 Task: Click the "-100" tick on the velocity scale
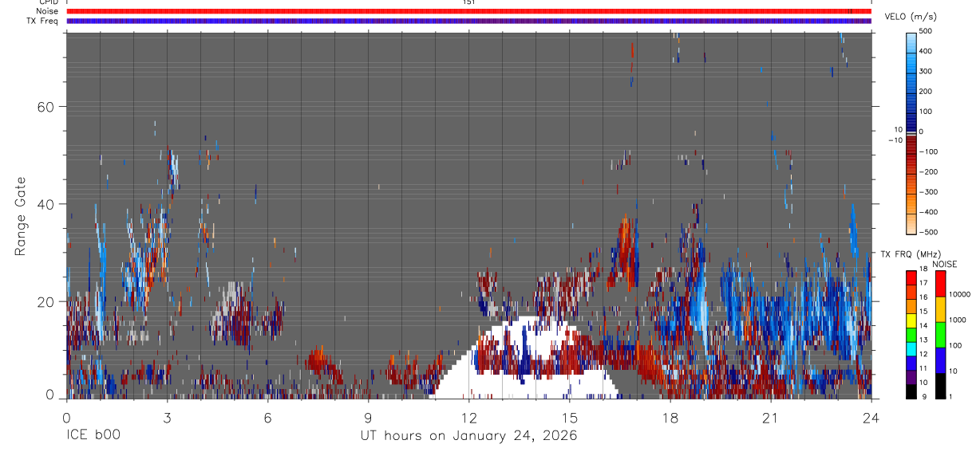point(928,151)
